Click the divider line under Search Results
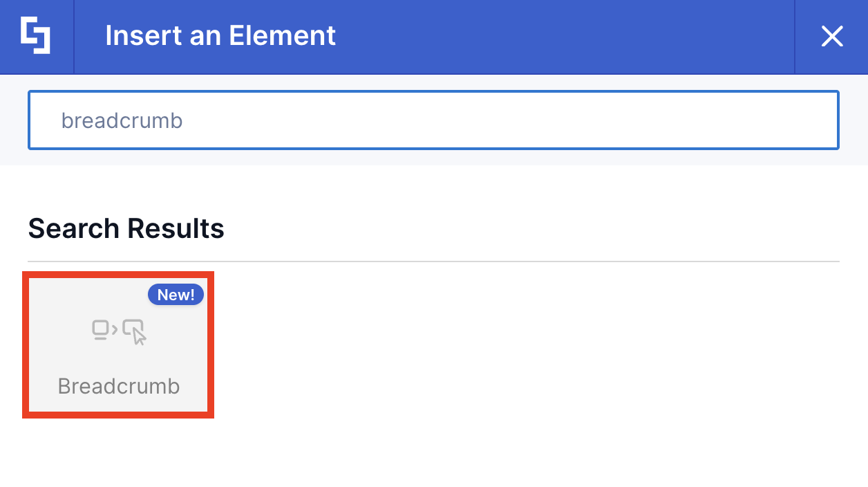The image size is (868, 487). tap(433, 260)
